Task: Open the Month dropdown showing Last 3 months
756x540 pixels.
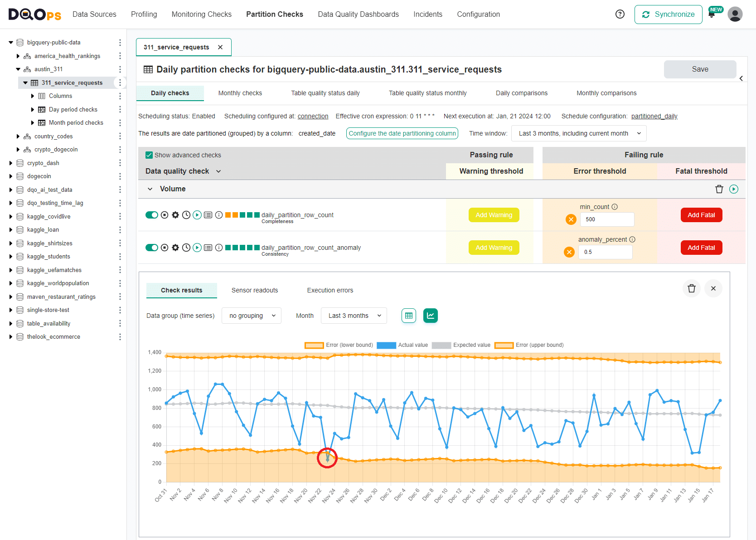Action: tap(354, 316)
